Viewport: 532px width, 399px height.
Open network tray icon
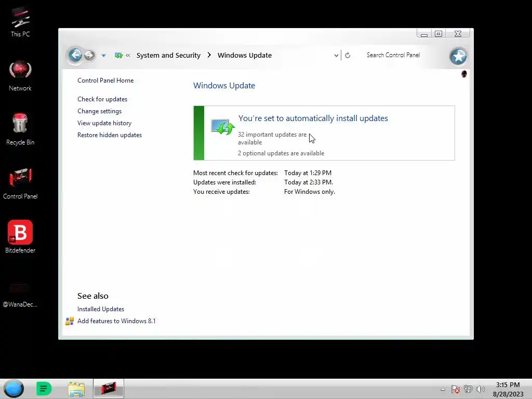pos(468,389)
